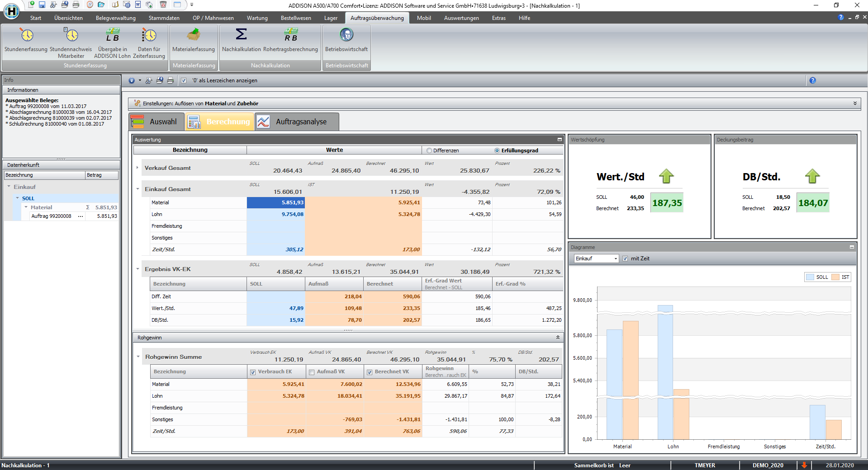868x470 pixels.
Task: Click the SOLL legend color swatch
Action: (x=810, y=277)
